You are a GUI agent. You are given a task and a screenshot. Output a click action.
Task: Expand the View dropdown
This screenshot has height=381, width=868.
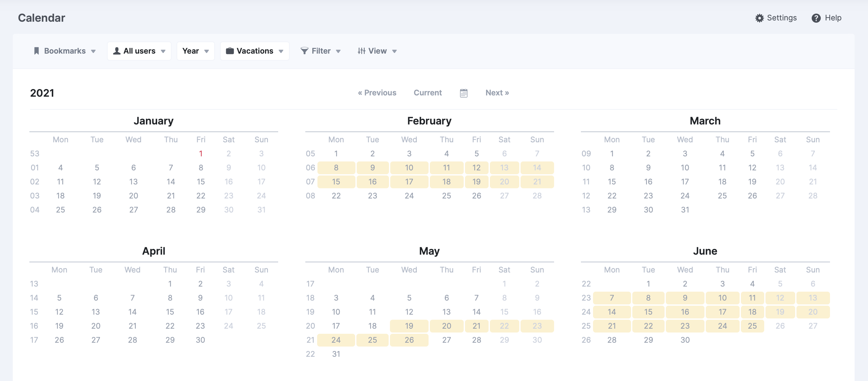(x=377, y=51)
